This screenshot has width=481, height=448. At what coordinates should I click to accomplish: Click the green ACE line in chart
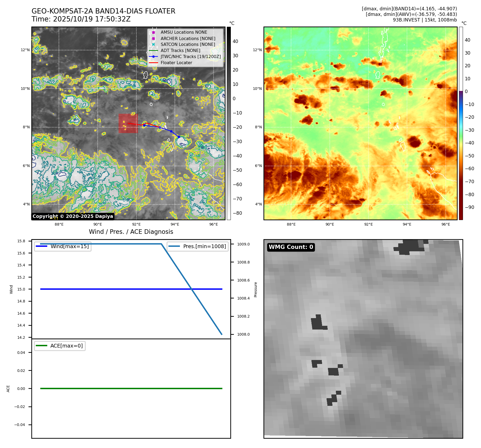tap(131, 388)
